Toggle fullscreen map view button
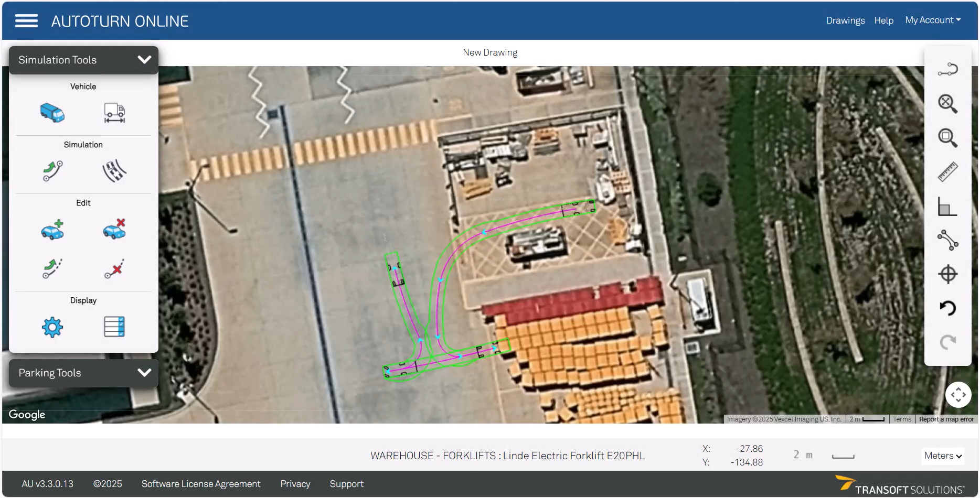This screenshot has width=980, height=498. (958, 395)
